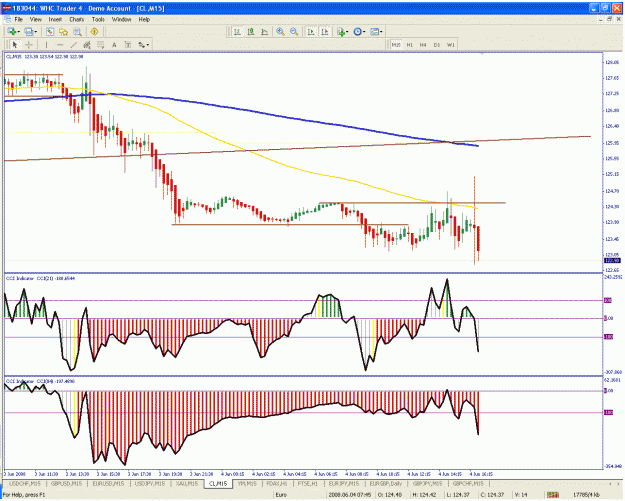625x501 pixels.
Task: Select the M15 timeframe button
Action: pos(396,45)
